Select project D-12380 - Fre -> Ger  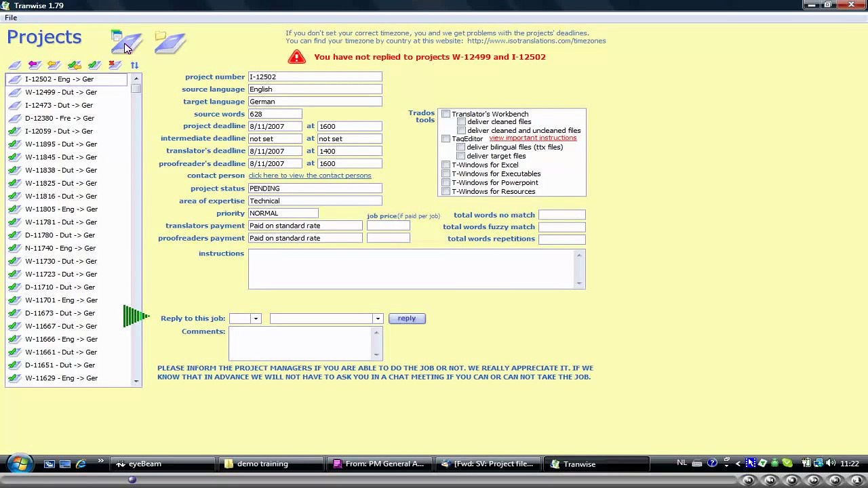(66, 118)
